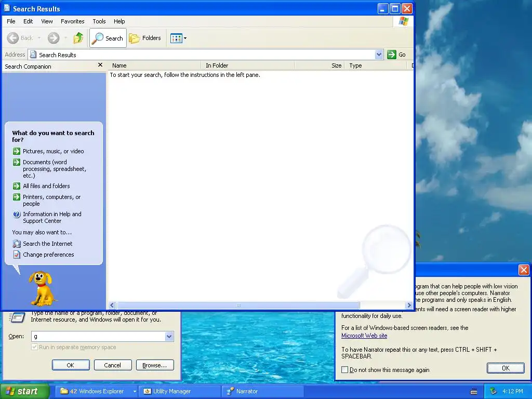The width and height of the screenshot is (532, 399).
Task: Sort results by Type column
Action: coord(375,65)
